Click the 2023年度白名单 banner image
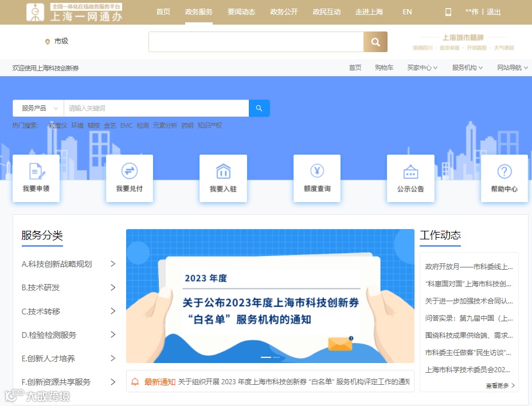The image size is (532, 406). [x=270, y=296]
